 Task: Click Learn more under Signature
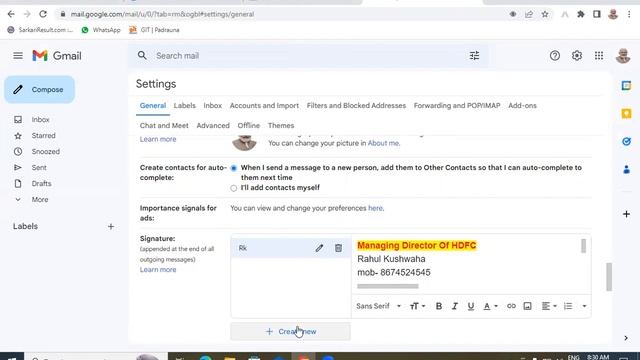click(158, 270)
